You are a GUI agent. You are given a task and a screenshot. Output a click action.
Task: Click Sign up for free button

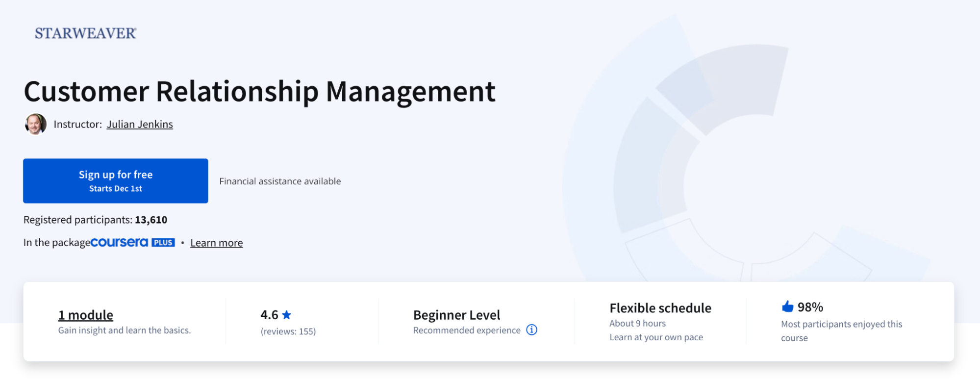point(116,181)
